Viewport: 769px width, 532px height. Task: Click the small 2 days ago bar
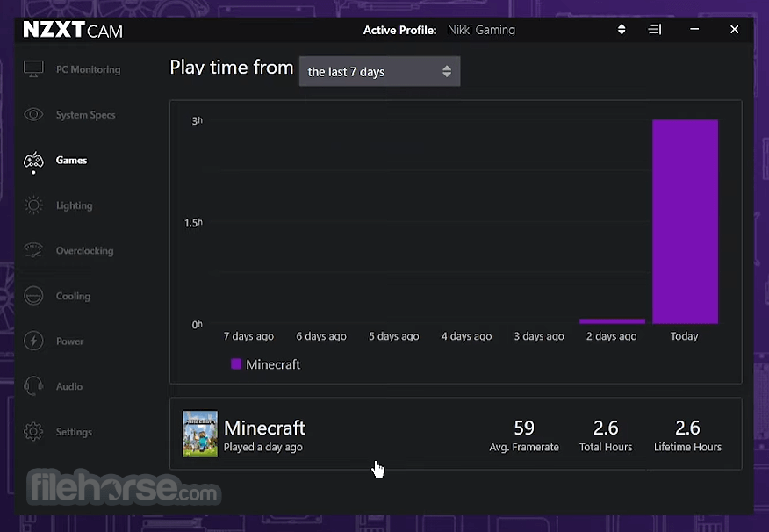tap(612, 321)
